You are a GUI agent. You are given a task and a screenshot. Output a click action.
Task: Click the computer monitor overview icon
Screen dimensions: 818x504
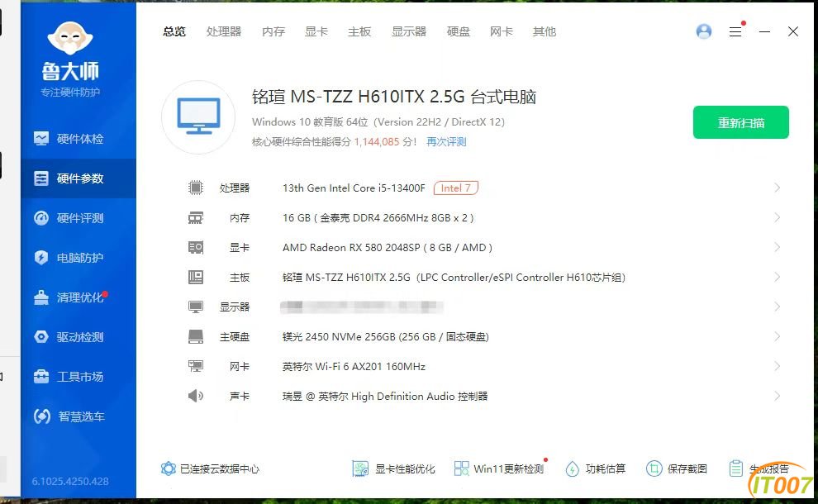198,116
